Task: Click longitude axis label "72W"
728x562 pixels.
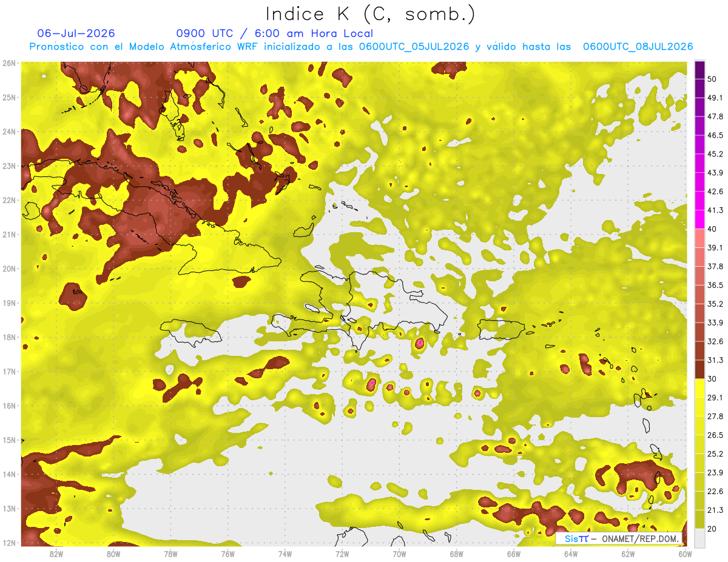Action: pyautogui.click(x=342, y=554)
